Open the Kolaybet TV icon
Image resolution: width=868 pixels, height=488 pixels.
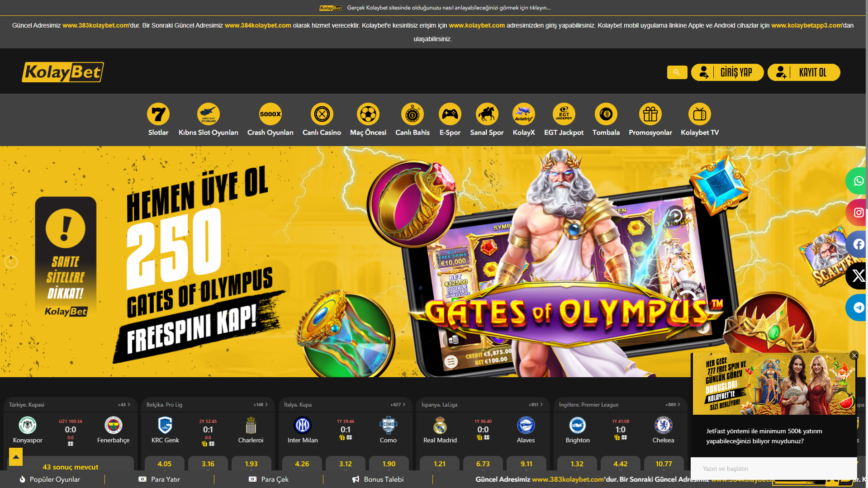click(700, 114)
